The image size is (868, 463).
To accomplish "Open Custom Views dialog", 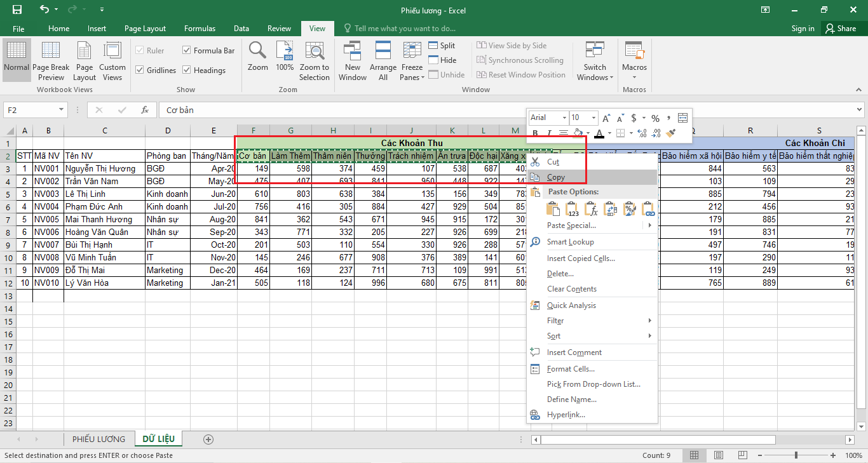I will (112, 61).
